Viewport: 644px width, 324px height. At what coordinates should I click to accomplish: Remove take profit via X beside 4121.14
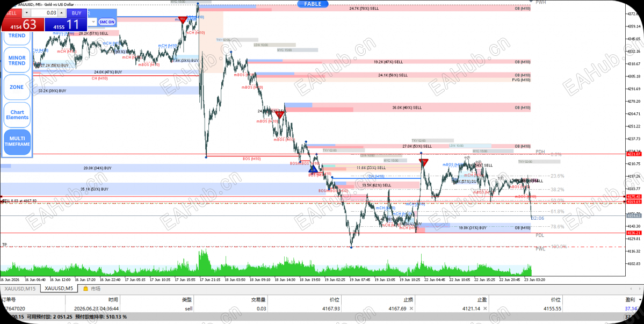point(485,308)
